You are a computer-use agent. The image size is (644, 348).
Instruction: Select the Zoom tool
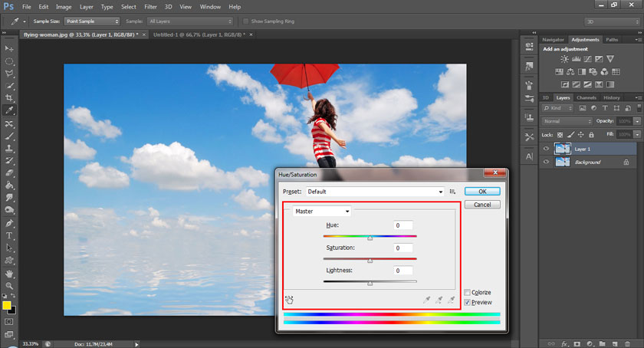click(x=9, y=286)
